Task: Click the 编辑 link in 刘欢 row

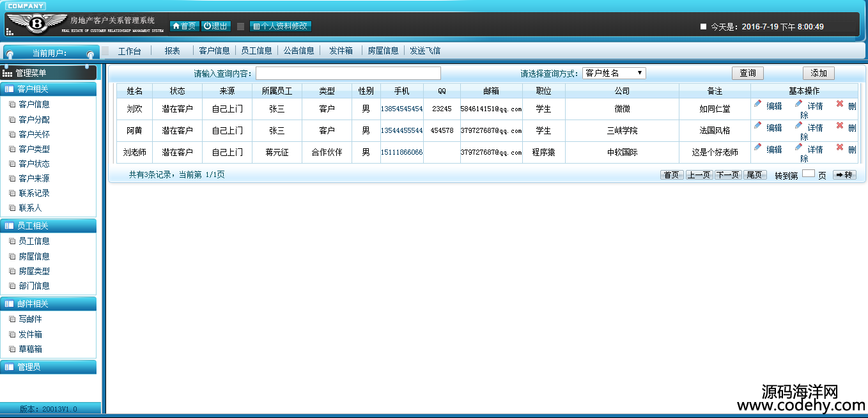Action: coord(774,106)
